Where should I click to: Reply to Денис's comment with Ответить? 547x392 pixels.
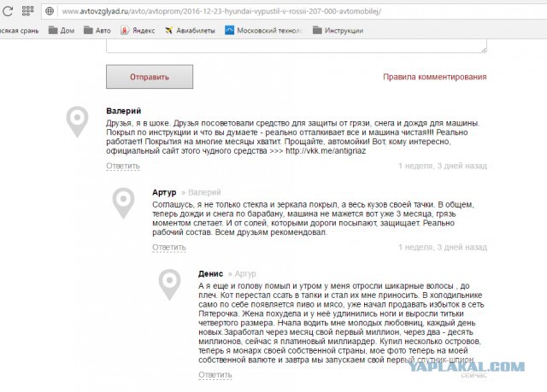(x=215, y=375)
